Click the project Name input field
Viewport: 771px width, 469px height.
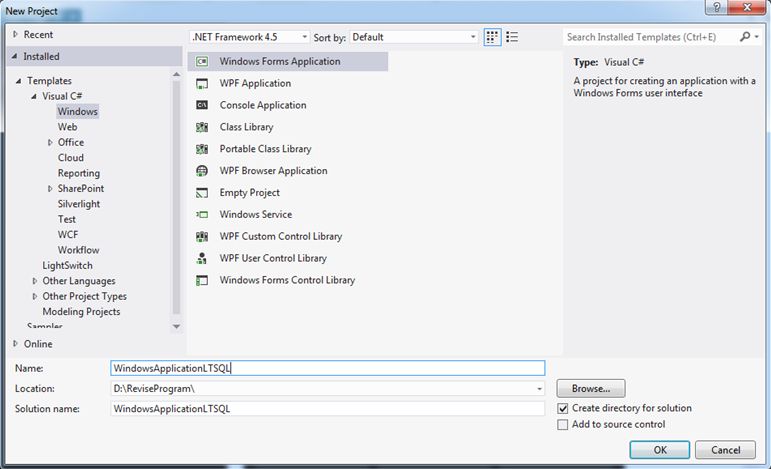click(327, 368)
